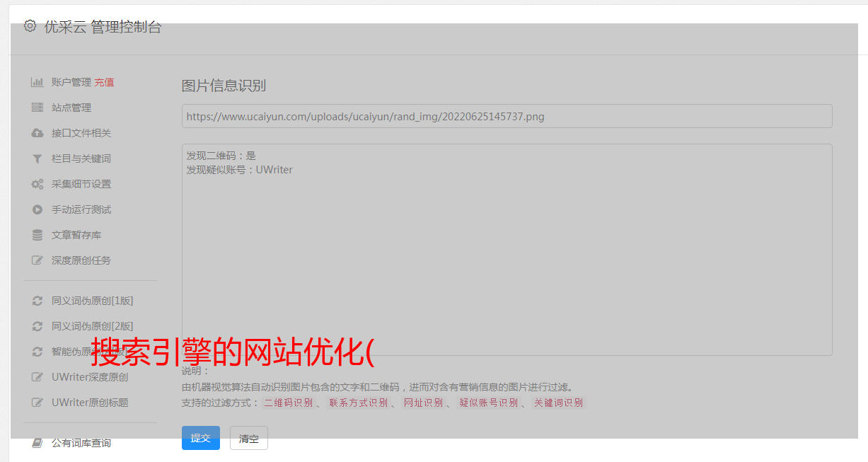Open 站点管理 menu item
Image resolution: width=868 pixels, height=462 pixels.
[71, 108]
